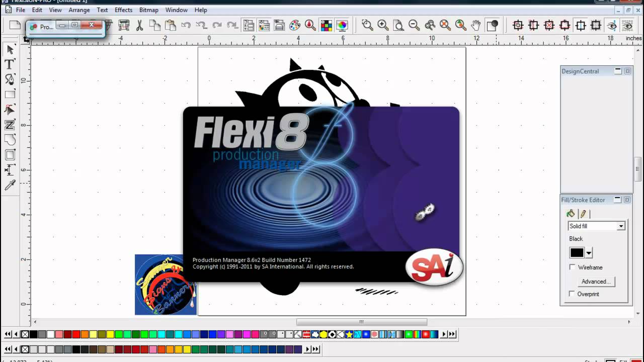Click top palette scroll-right arrow
This screenshot has height=362, width=644.
tap(443, 334)
